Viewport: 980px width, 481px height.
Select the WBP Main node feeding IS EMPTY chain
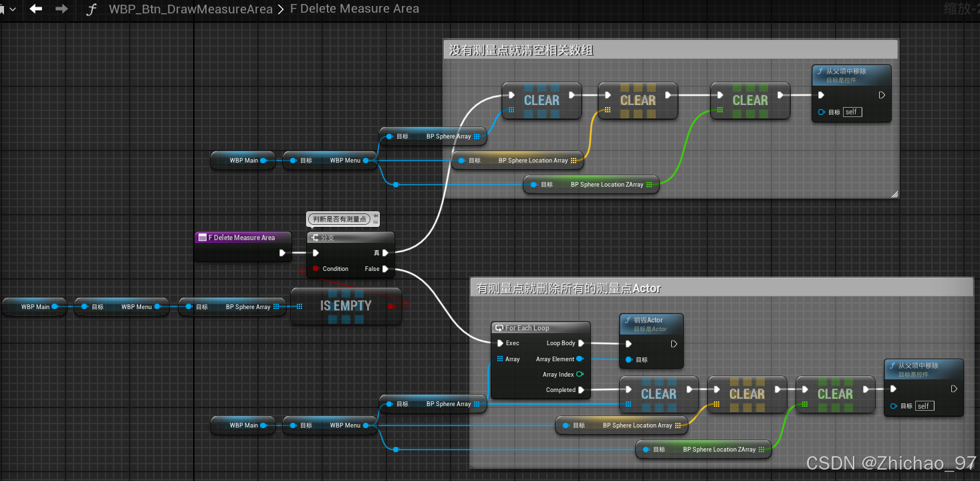[x=35, y=306]
